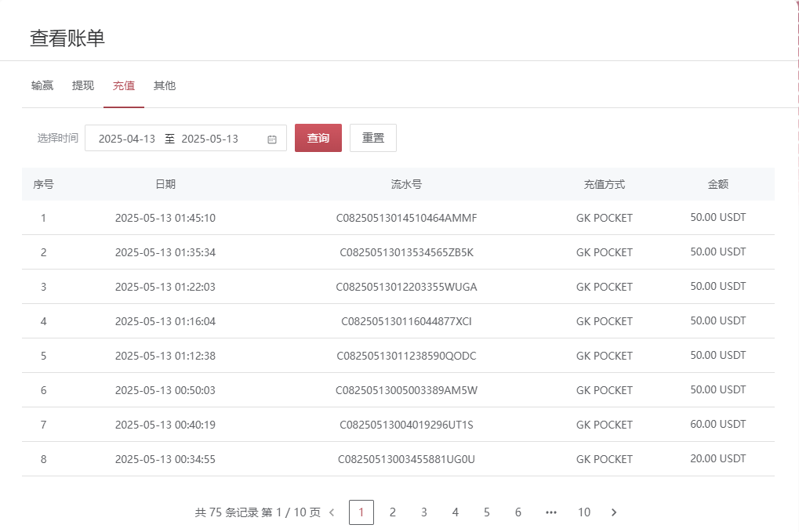This screenshot has height=532, width=799.
Task: Click the start date 2025-04-13 field
Action: coord(127,139)
